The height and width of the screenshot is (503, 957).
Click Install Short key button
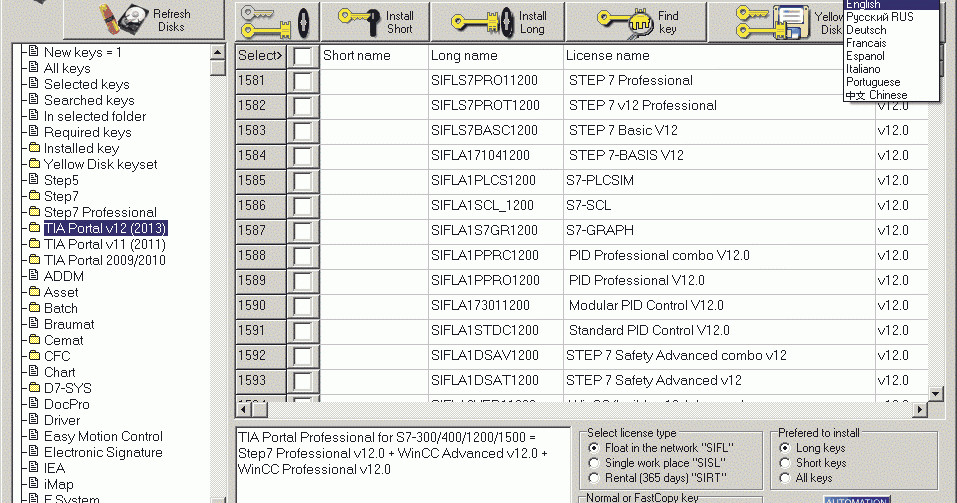click(375, 22)
